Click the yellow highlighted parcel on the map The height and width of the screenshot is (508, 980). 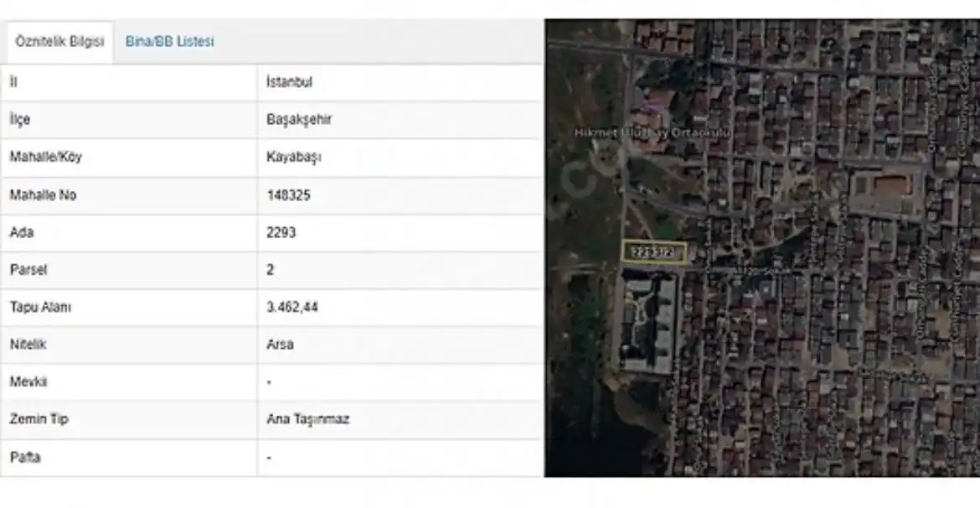[x=655, y=252]
